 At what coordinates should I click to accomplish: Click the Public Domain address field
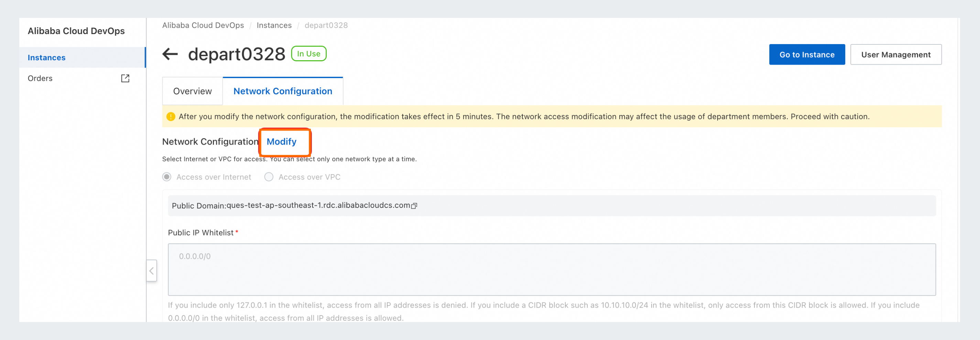coord(552,205)
